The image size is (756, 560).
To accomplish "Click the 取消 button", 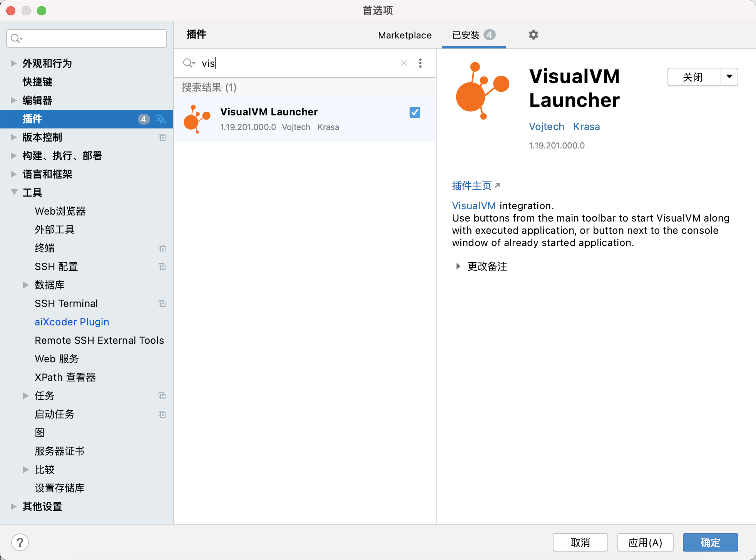I will click(580, 542).
